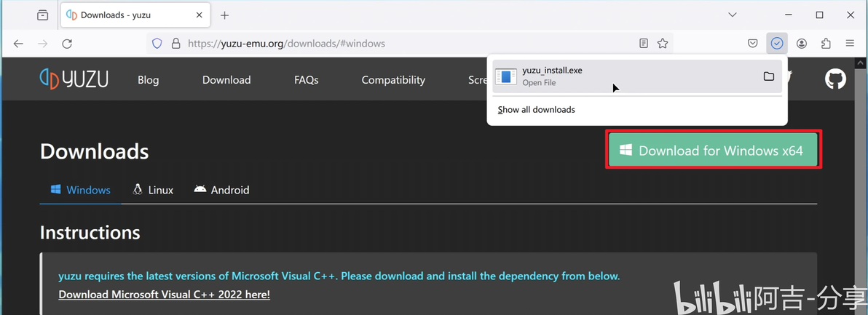Save page to Pocket
Viewport: 868px width, 315px height.
tap(754, 44)
